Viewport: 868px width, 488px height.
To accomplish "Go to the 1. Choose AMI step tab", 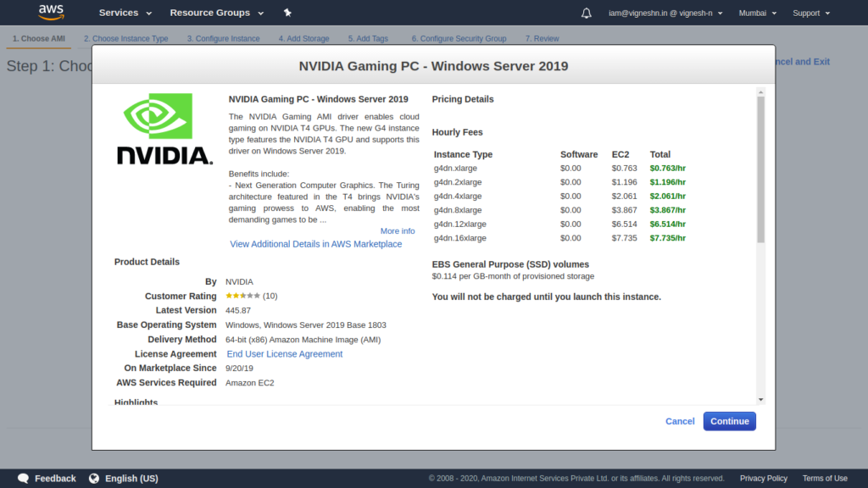I will tap(39, 39).
